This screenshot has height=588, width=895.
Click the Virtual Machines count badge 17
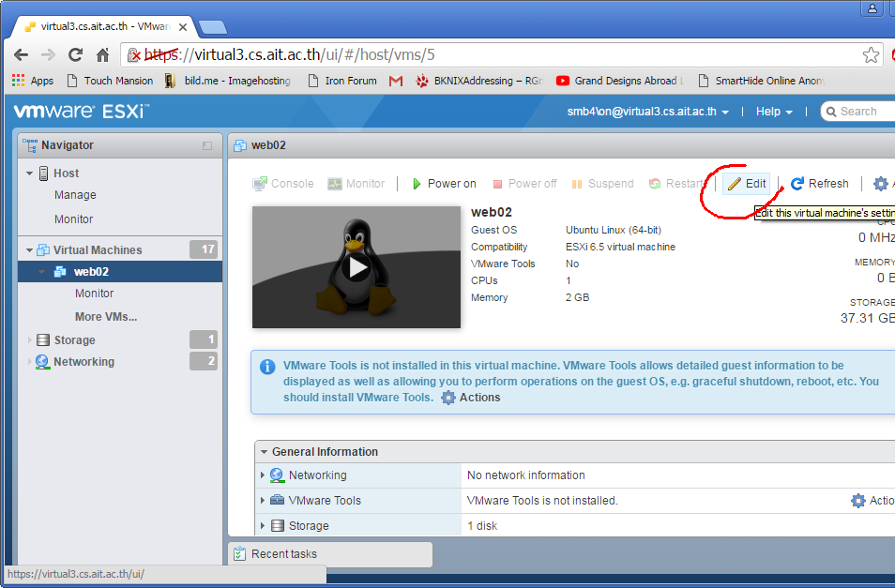204,249
